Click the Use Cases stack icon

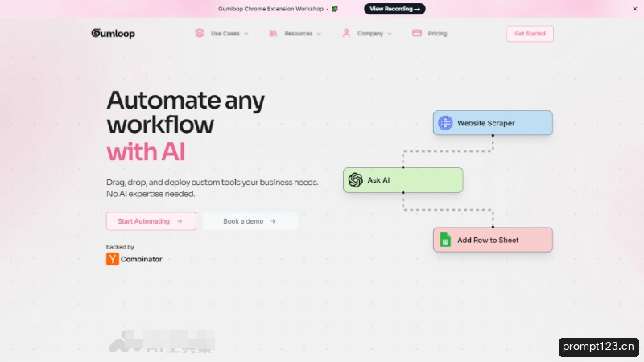(x=200, y=33)
